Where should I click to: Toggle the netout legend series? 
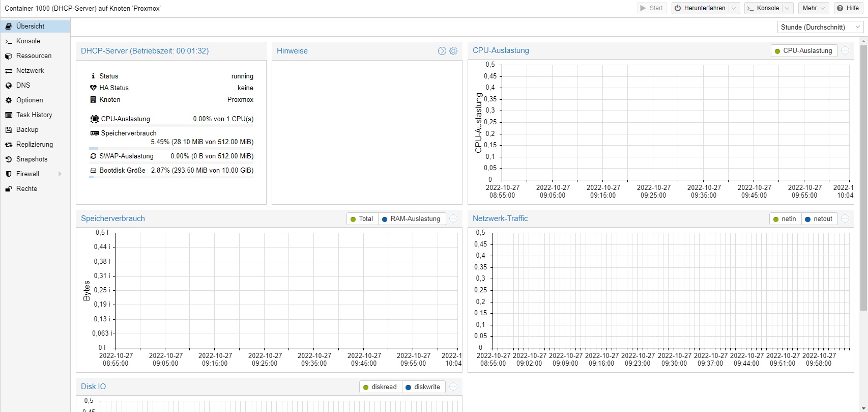click(x=819, y=219)
